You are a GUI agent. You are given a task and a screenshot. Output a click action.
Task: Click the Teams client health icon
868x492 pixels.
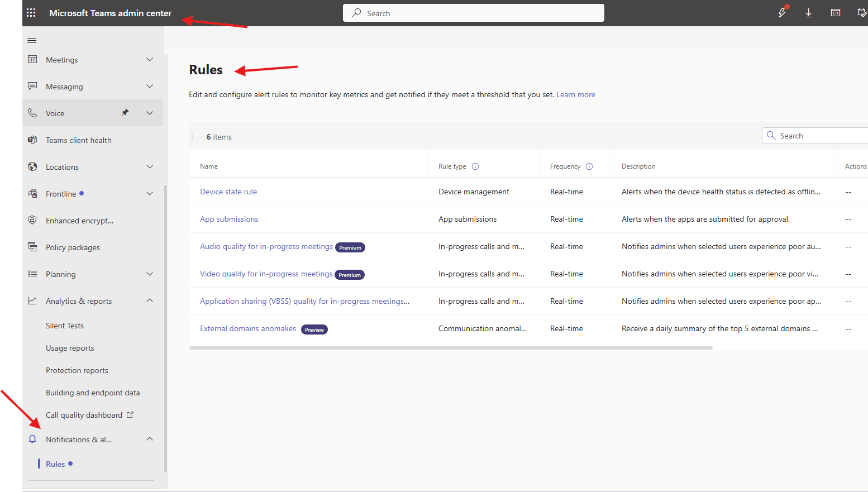(32, 140)
